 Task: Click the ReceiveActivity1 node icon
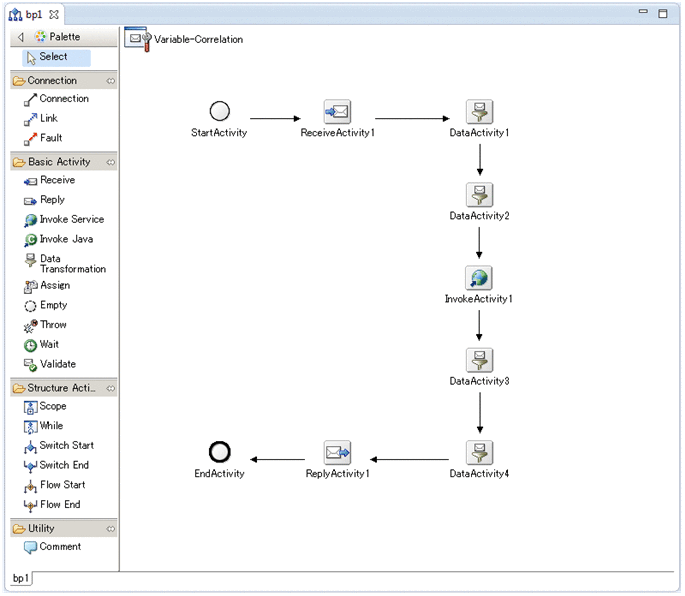point(337,112)
